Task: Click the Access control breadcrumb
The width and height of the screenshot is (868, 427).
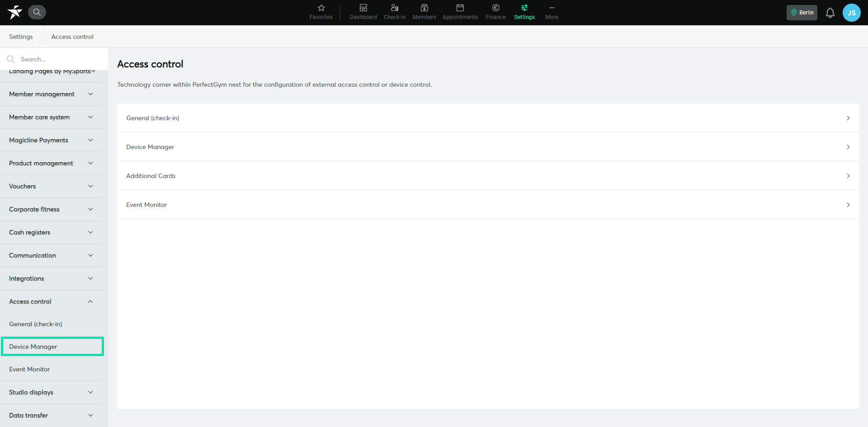Action: coord(72,37)
